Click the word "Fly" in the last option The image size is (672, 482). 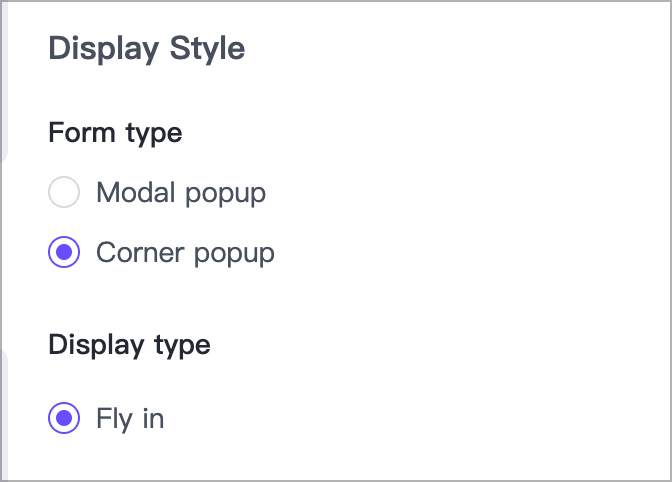pos(114,418)
